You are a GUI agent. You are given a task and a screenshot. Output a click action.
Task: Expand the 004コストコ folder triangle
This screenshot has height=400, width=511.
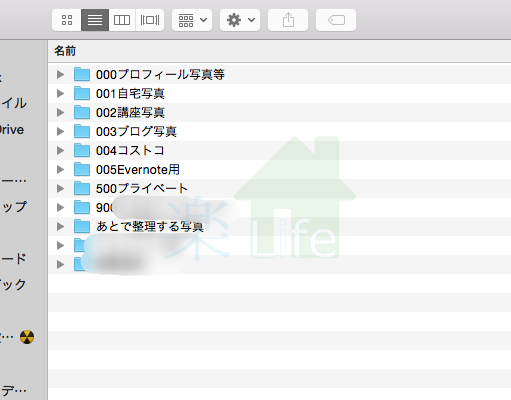pyautogui.click(x=60, y=150)
